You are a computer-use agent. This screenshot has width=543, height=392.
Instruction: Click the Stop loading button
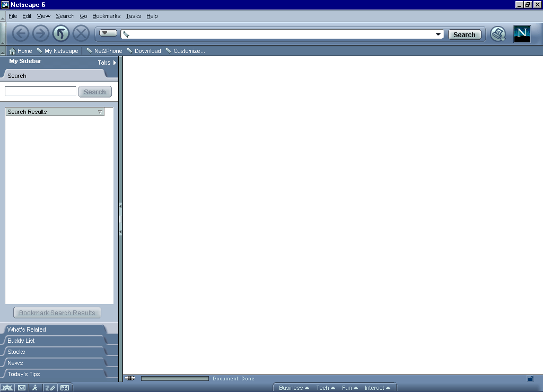81,34
